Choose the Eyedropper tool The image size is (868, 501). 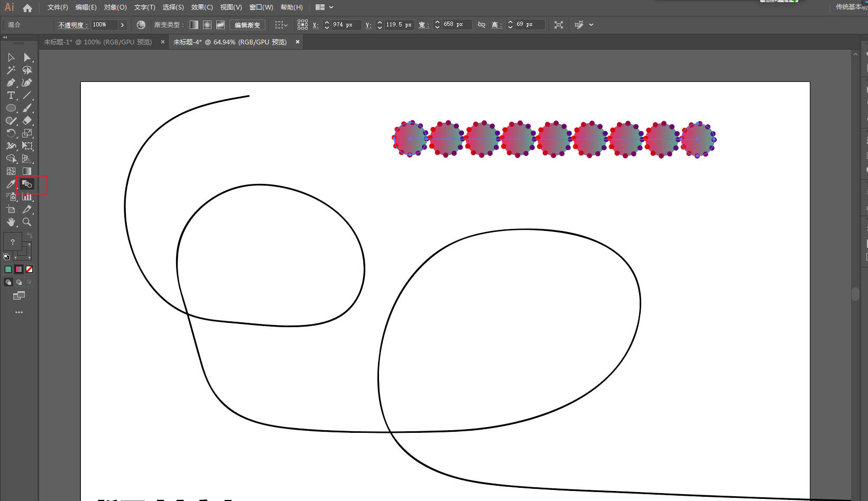click(x=11, y=184)
